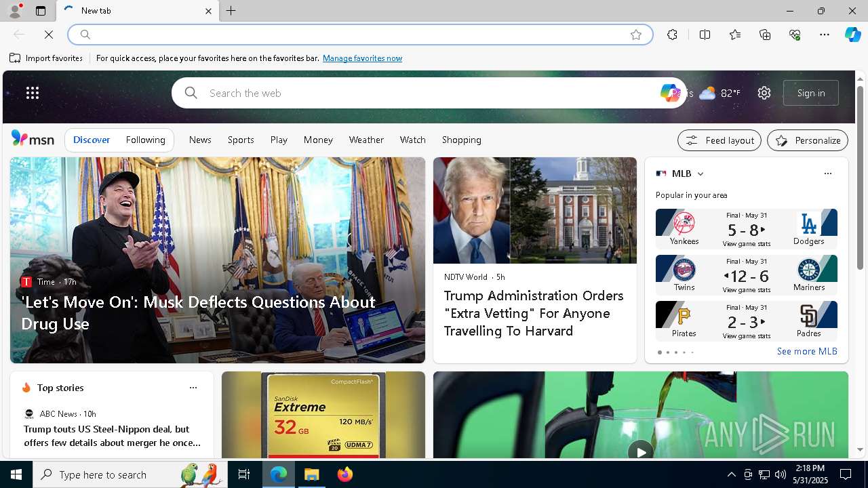The image size is (868, 488).
Task: Open the Shopping section
Action: tap(461, 140)
